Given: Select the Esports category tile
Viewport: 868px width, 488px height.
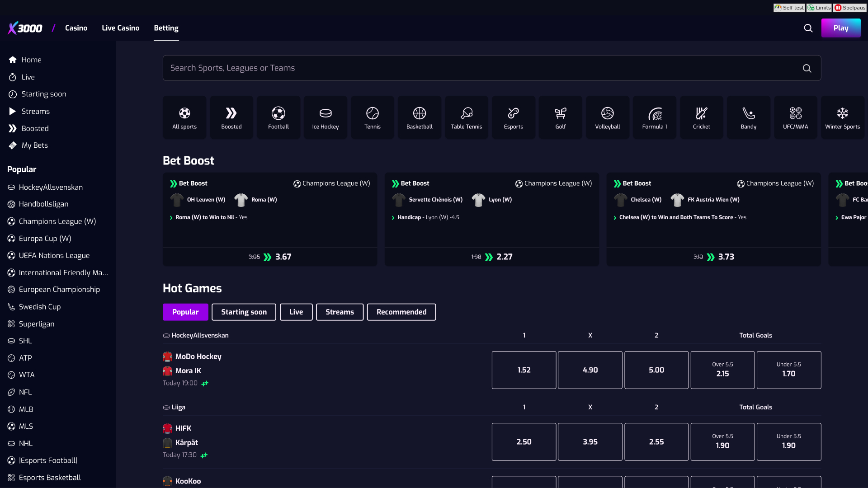Looking at the screenshot, I should [x=514, y=117].
